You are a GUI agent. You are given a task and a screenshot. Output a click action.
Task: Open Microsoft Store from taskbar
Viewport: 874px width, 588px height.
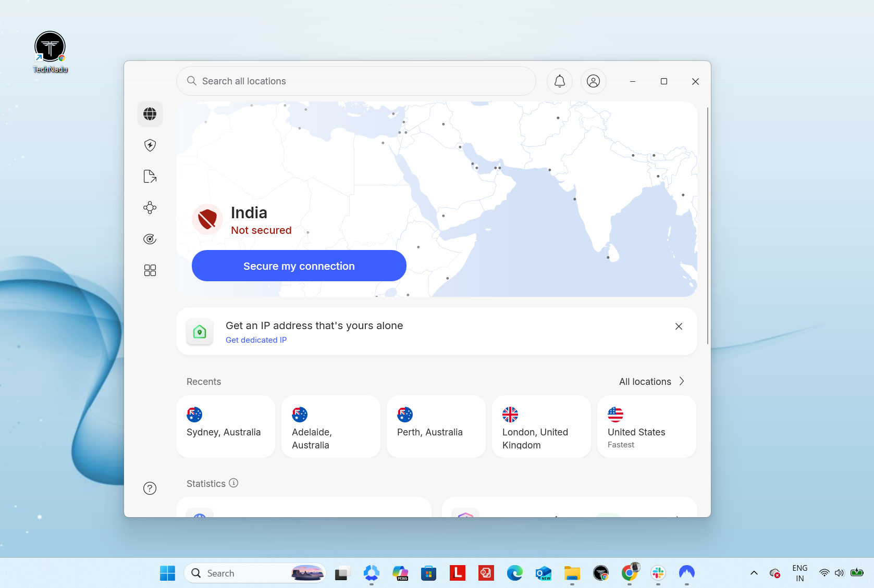pos(429,573)
